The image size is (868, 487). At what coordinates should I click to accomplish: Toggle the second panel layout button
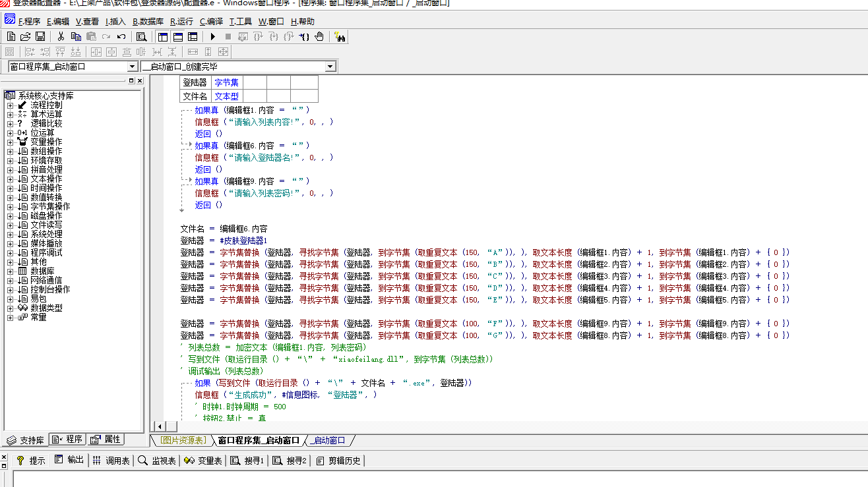[178, 37]
